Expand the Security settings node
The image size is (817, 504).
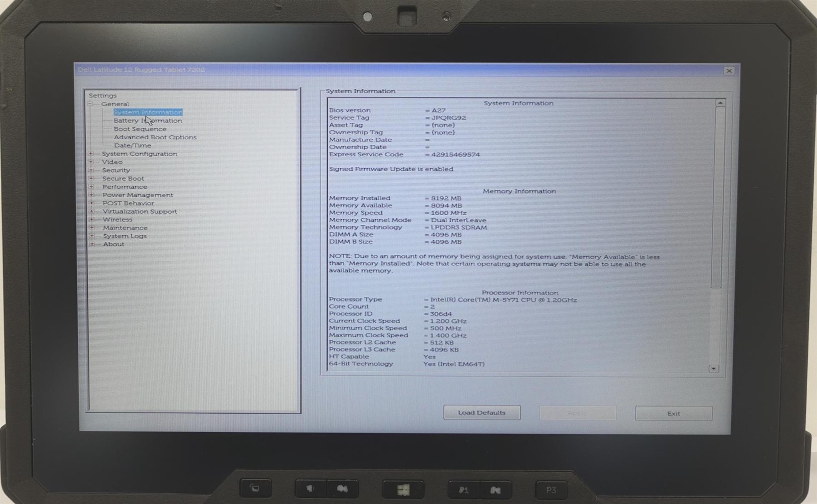point(91,170)
